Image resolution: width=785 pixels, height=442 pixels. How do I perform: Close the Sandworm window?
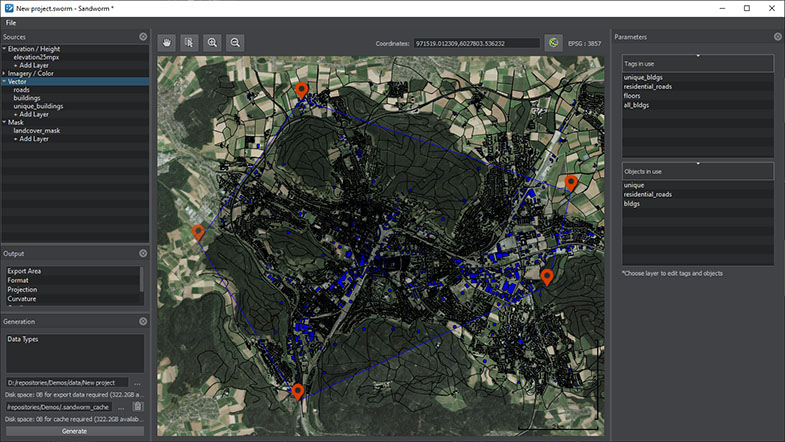pos(772,8)
